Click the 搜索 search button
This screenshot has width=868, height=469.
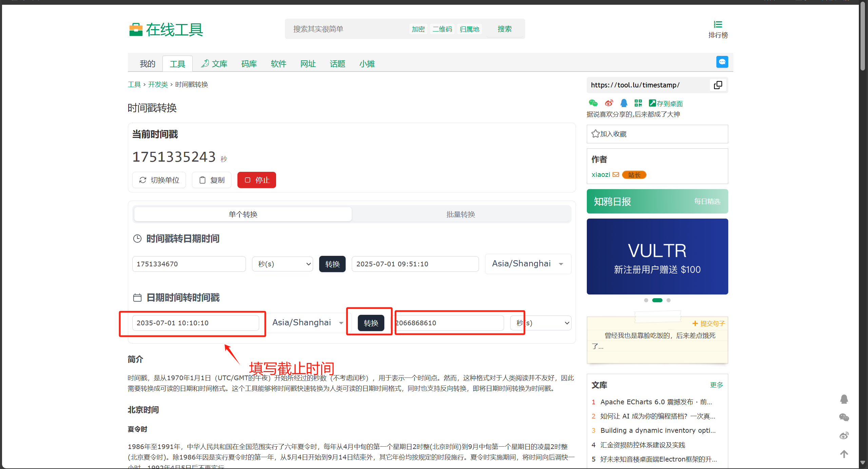click(x=504, y=29)
